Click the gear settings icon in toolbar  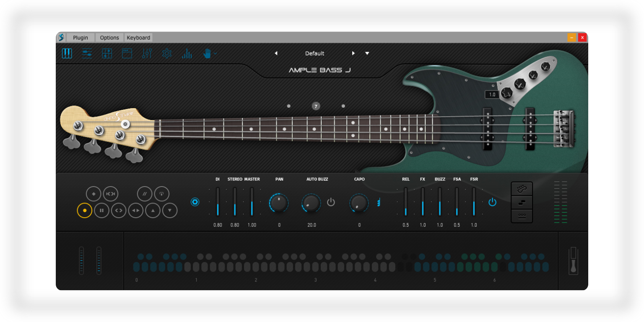coord(167,53)
